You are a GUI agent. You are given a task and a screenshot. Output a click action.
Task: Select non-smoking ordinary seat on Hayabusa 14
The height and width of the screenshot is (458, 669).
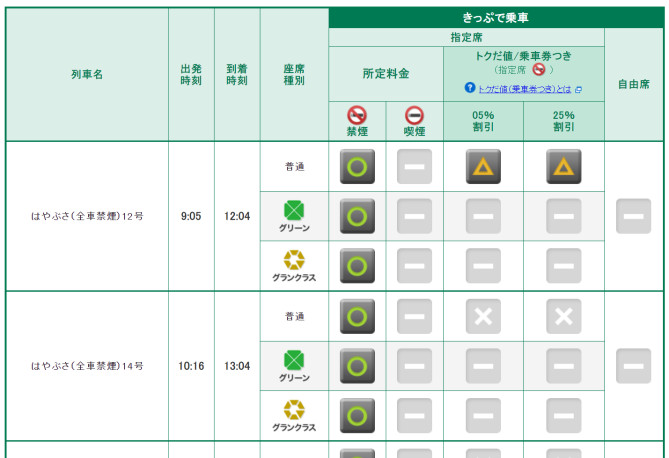pos(357,316)
